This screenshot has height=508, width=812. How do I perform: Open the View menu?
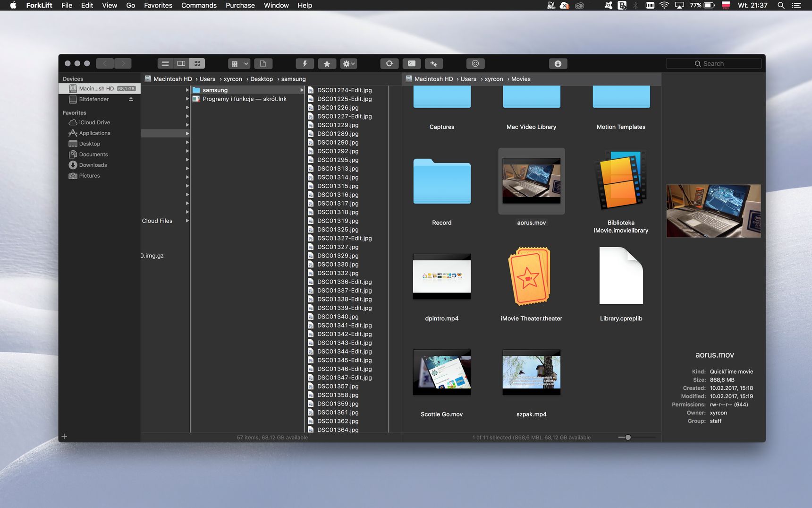point(109,5)
